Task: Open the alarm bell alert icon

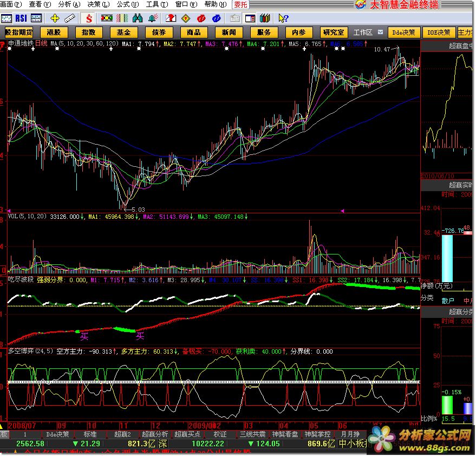Action: click(153, 18)
